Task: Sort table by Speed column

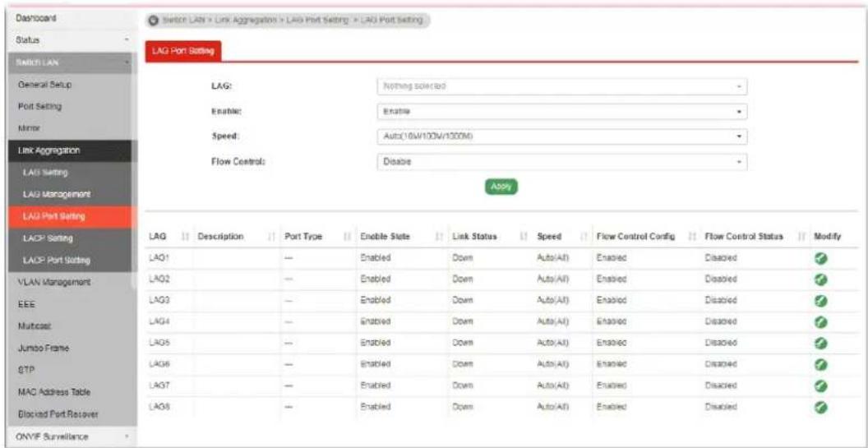Action: coord(584,237)
